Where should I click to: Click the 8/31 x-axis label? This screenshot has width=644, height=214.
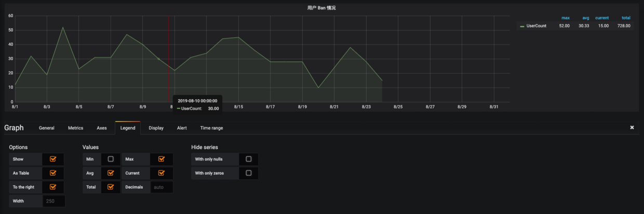tap(494, 106)
